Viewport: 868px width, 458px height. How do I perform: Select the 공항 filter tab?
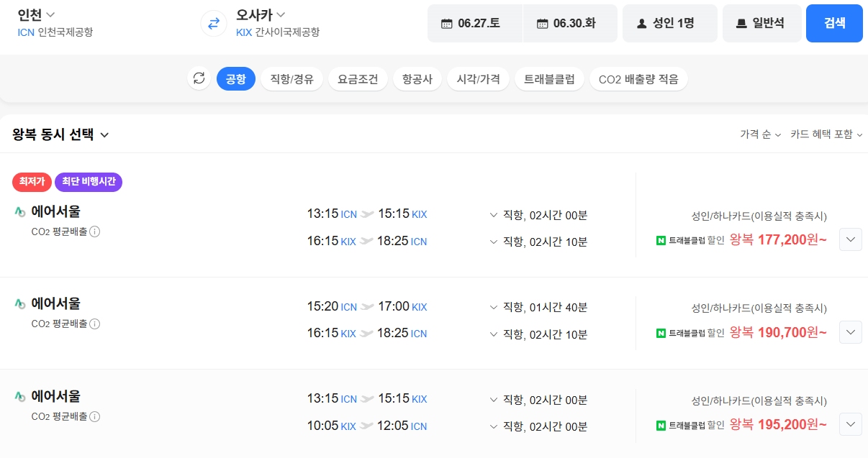point(236,79)
